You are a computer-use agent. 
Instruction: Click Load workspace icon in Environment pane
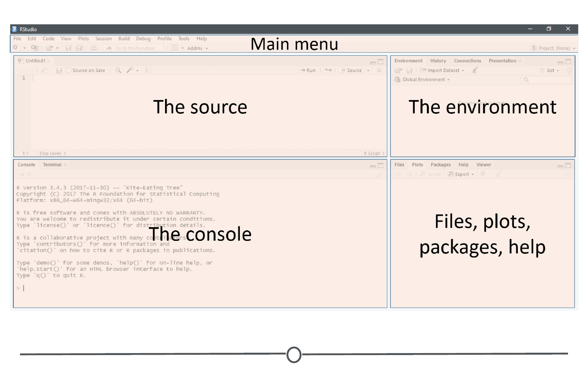click(x=398, y=70)
